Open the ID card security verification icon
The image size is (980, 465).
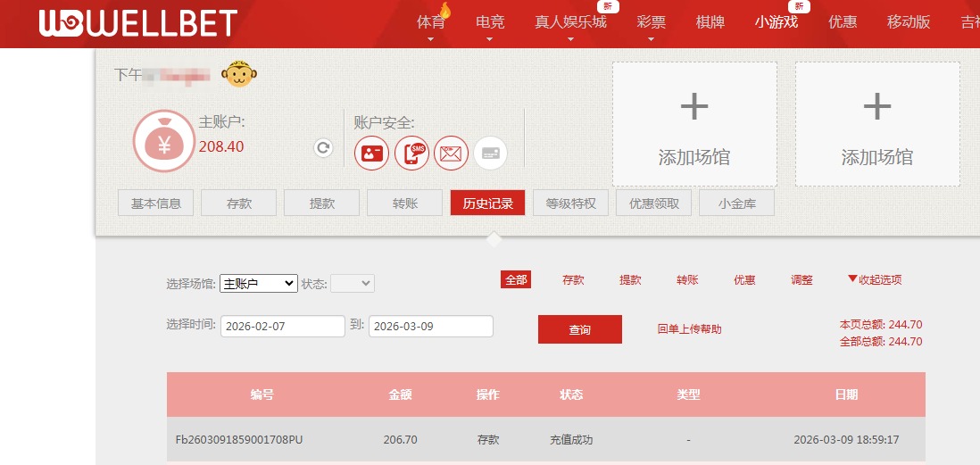(372, 154)
